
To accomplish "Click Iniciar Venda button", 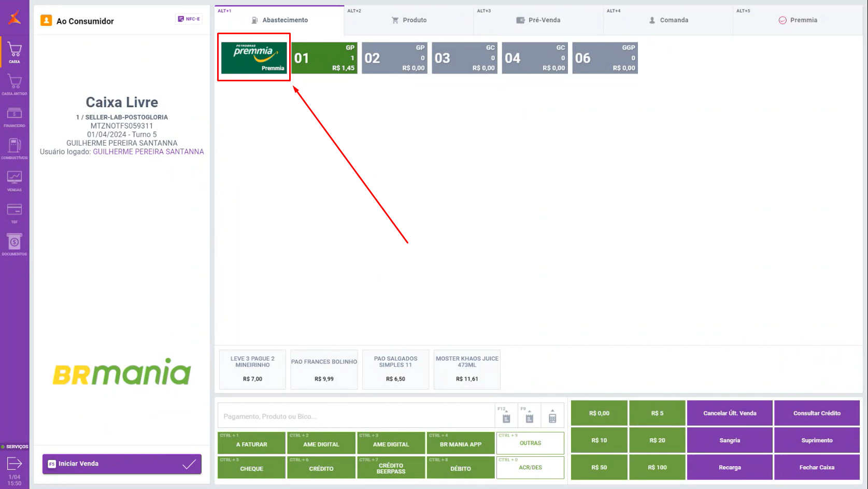I will (x=122, y=464).
